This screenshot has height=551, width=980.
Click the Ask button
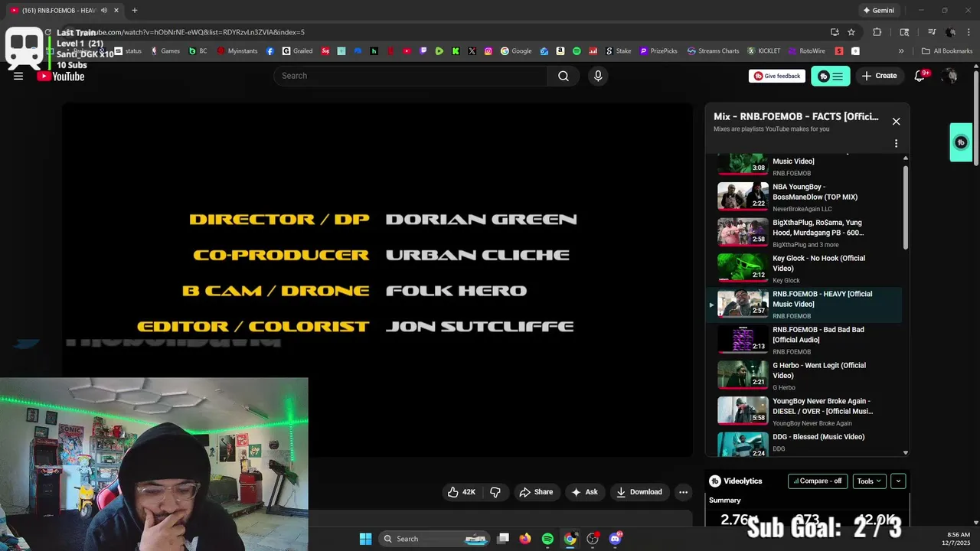pyautogui.click(x=584, y=492)
